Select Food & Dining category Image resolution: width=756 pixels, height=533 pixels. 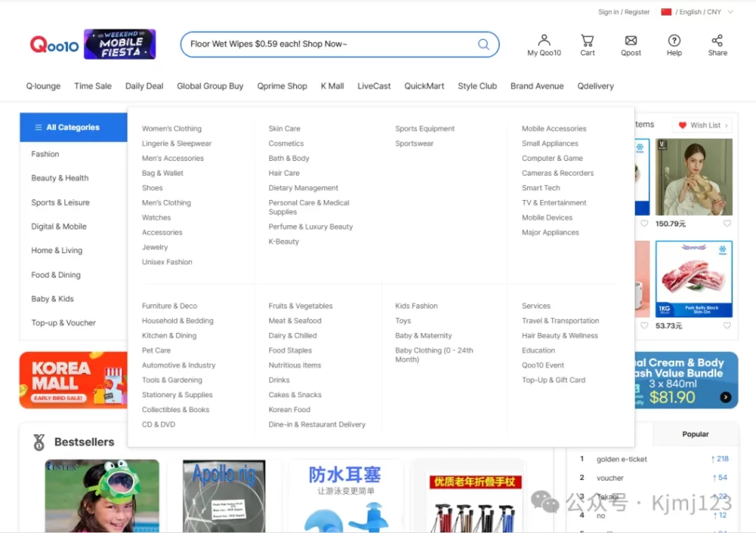pyautogui.click(x=56, y=275)
